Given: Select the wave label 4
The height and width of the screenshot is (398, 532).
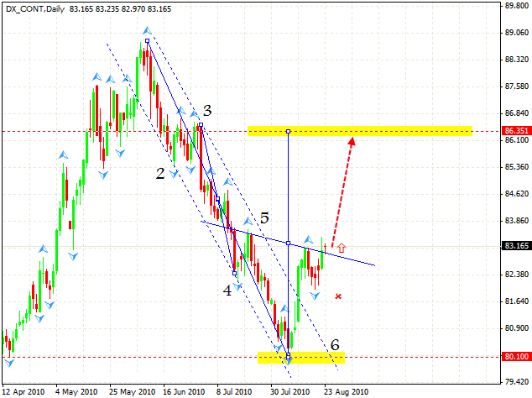Looking at the screenshot, I should pyautogui.click(x=227, y=291).
